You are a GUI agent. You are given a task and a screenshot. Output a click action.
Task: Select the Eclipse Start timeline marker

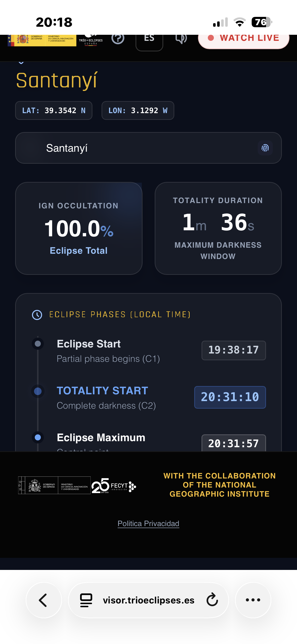[x=38, y=344]
